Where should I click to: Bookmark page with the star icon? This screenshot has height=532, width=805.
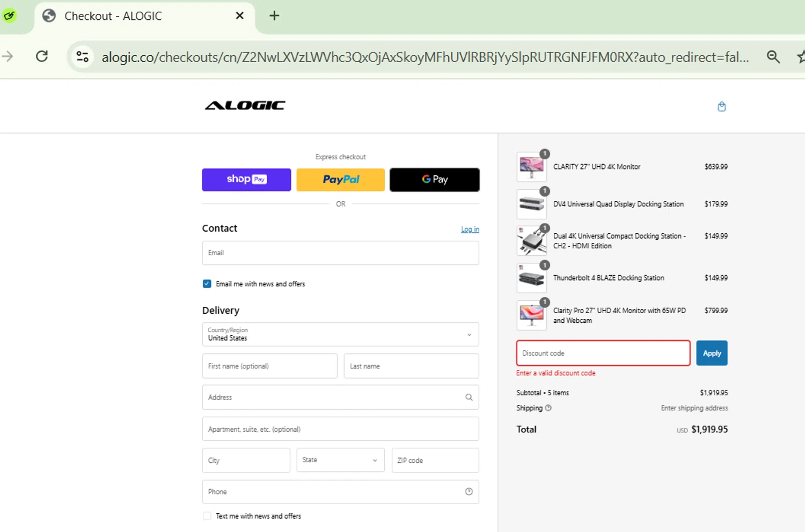(x=801, y=56)
